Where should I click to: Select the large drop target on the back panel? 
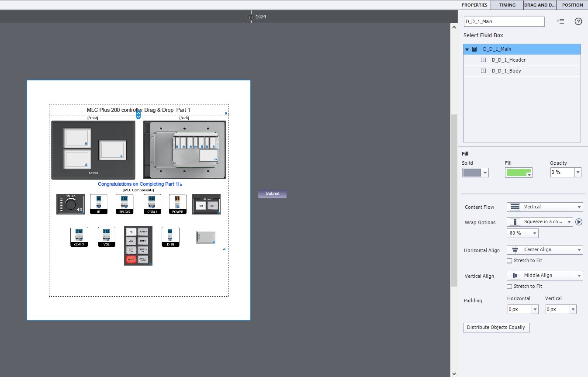coord(208,155)
